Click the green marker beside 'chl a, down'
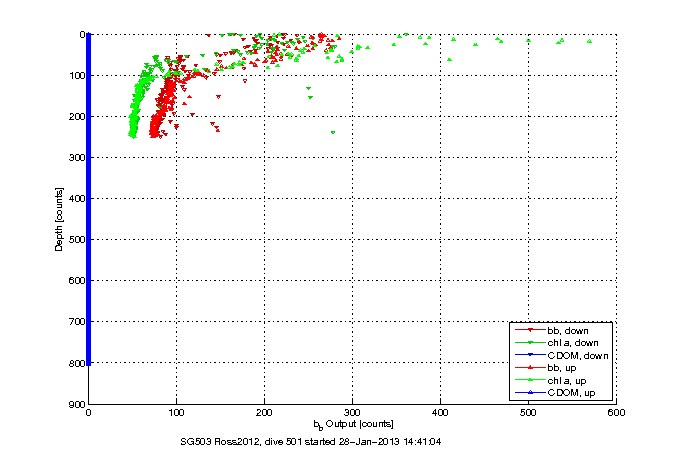The image size is (681, 454). pos(530,343)
